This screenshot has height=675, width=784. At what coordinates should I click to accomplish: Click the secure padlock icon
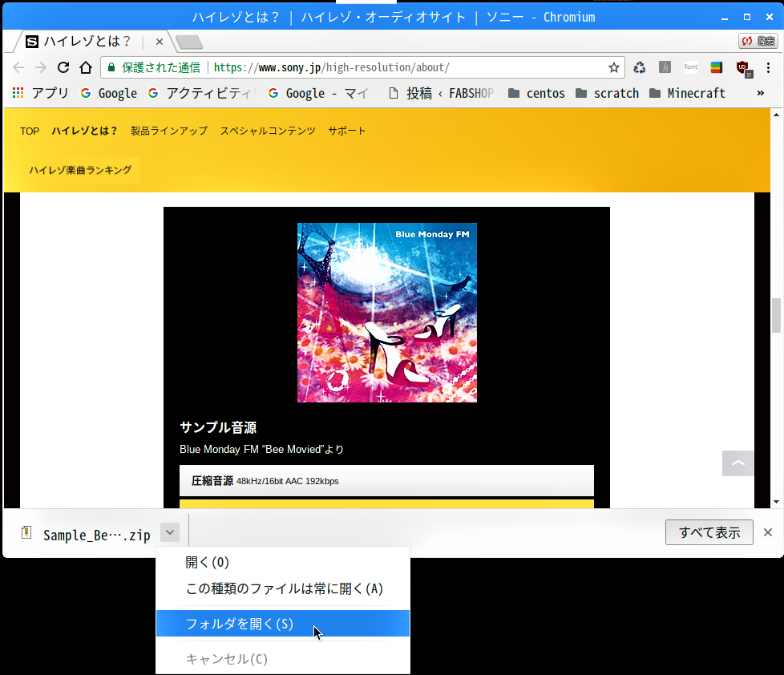click(111, 67)
